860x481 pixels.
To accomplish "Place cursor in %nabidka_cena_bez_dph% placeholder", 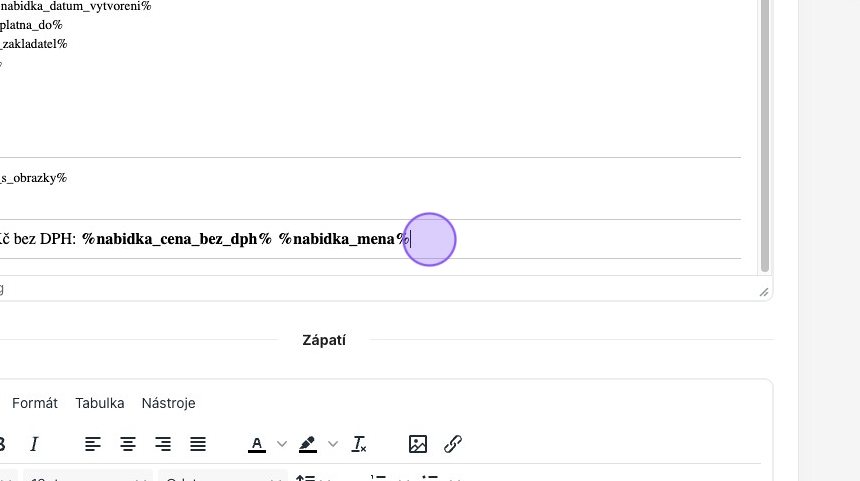I will coord(177,240).
